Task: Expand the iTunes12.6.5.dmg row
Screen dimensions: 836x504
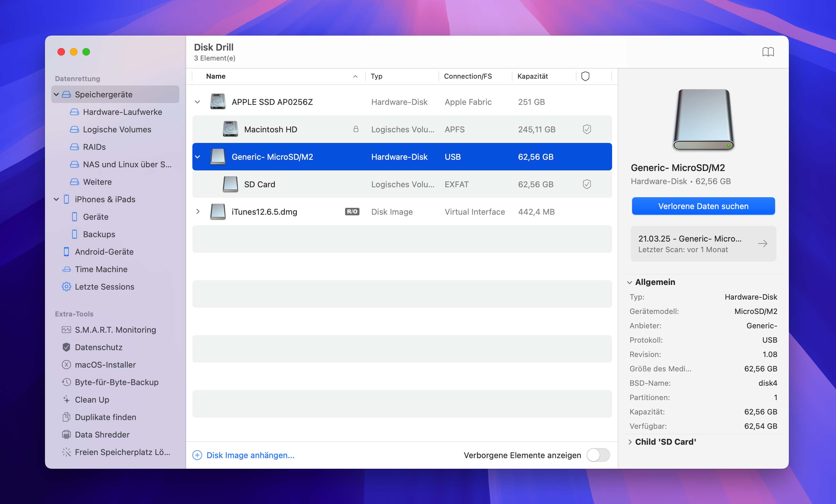Action: (197, 212)
